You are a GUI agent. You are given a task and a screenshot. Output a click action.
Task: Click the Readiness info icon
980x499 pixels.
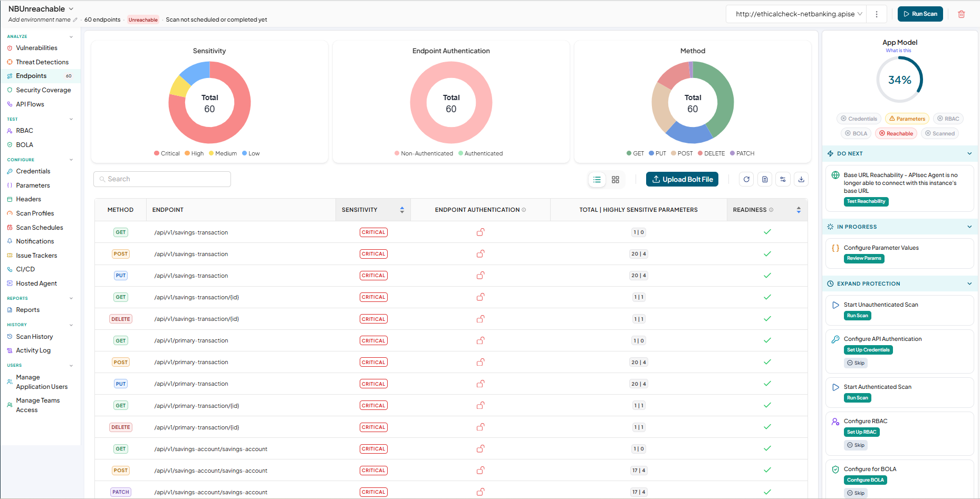pos(771,210)
